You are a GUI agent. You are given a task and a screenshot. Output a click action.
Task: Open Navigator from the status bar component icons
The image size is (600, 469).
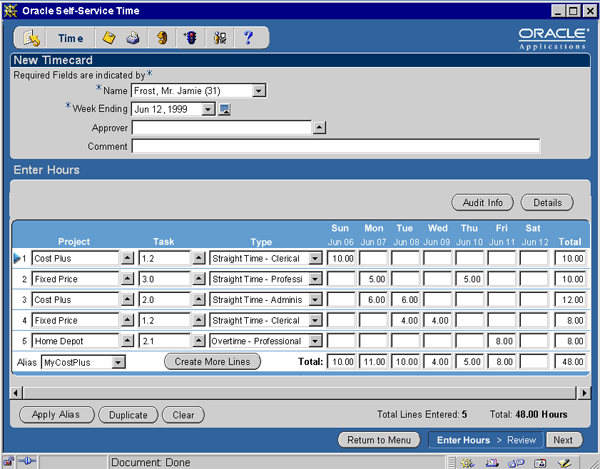[467, 462]
